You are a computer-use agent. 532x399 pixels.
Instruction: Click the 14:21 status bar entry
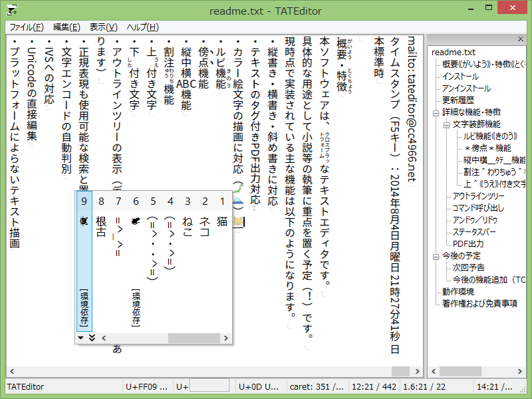click(494, 387)
